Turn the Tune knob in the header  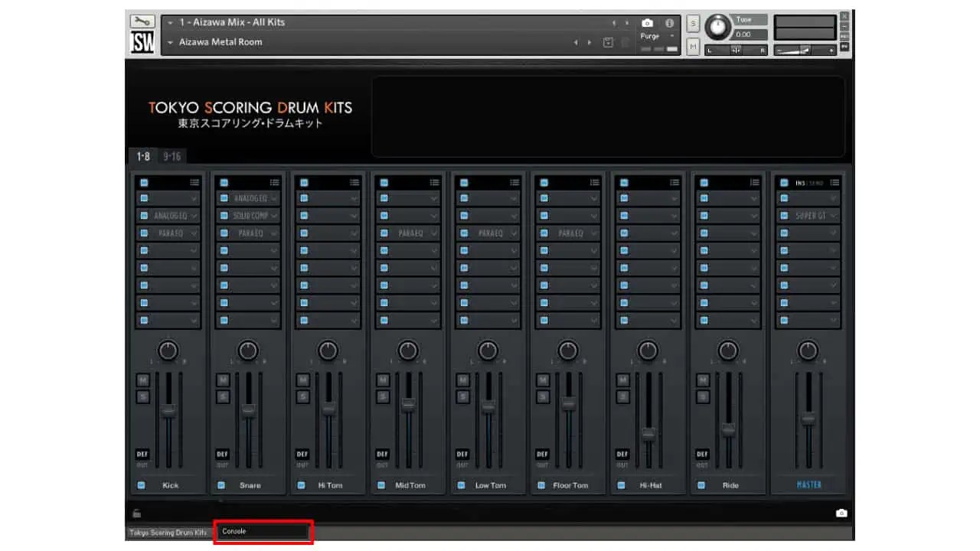click(x=718, y=28)
